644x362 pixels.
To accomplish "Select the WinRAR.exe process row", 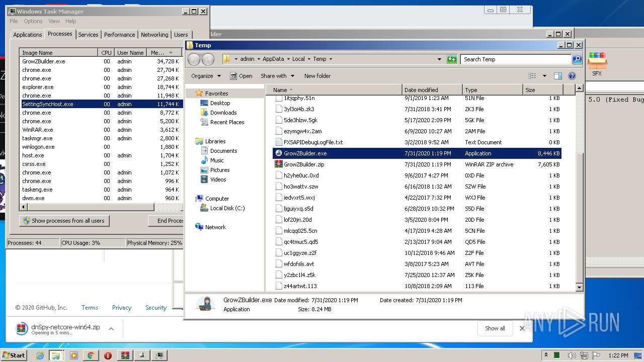I will 101,130.
